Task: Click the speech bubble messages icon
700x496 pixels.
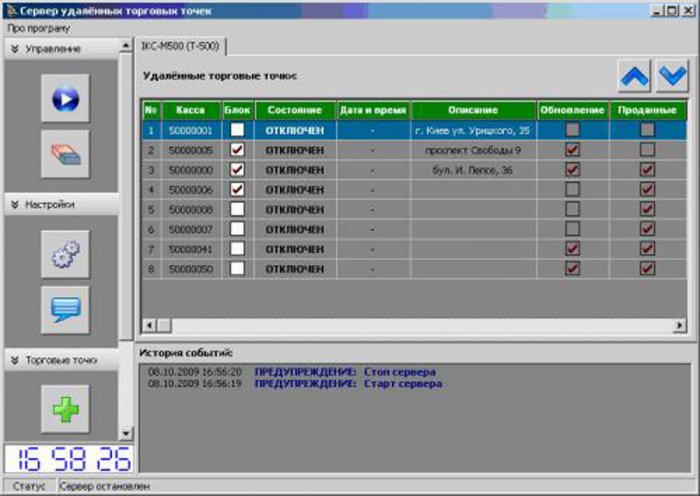Action: (65, 310)
